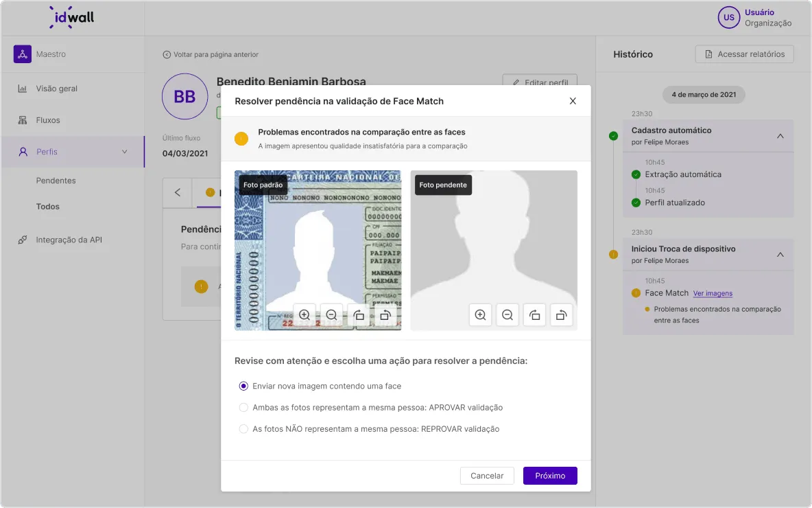The width and height of the screenshot is (812, 508).
Task: Click Voltar para página anterior link
Action: pyautogui.click(x=216, y=54)
